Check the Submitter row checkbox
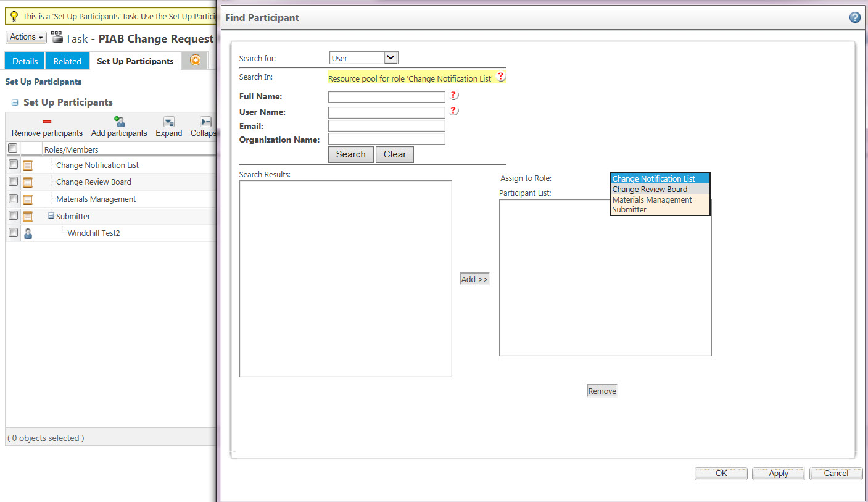Image resolution: width=868 pixels, height=502 pixels. point(13,215)
